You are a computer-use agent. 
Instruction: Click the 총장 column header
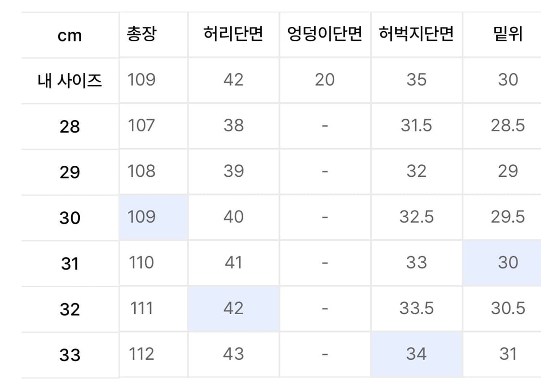tap(142, 35)
